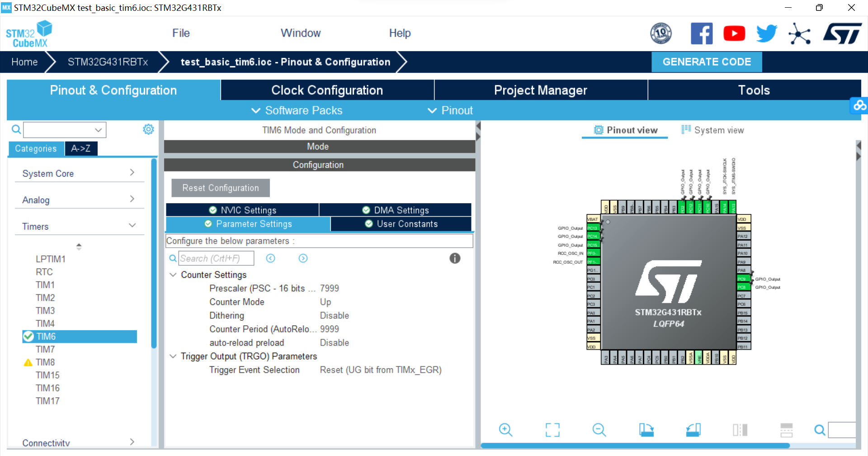Click the left panel vertical scrollbar
This screenshot has width=868, height=456.
[x=154, y=253]
